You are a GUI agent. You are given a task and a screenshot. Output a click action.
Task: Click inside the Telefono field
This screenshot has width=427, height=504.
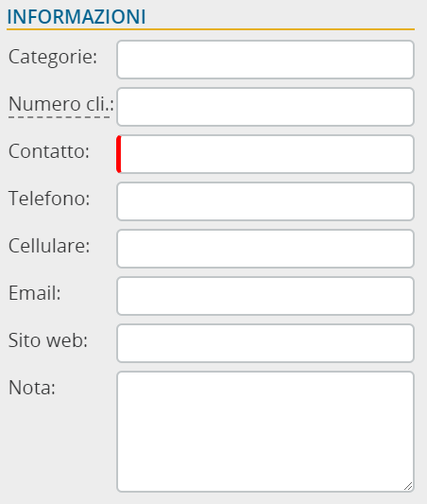[x=265, y=201]
